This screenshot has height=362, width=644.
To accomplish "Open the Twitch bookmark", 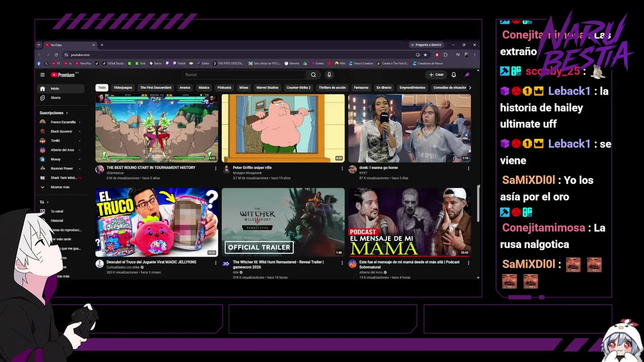I will coord(180,63).
